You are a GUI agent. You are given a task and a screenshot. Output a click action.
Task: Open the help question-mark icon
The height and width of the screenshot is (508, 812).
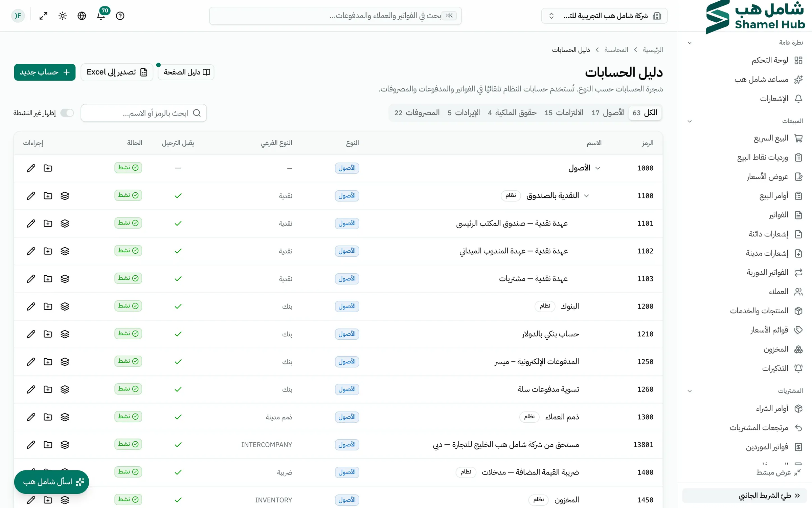click(x=120, y=16)
